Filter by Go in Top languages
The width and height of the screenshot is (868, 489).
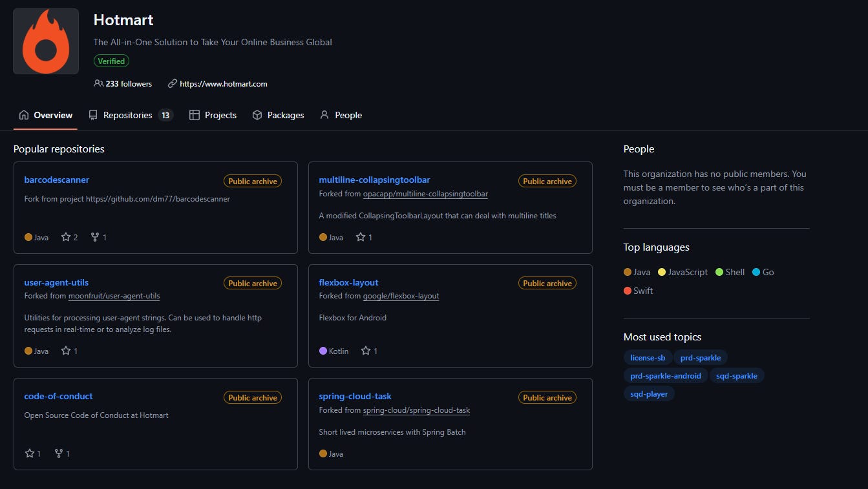pos(763,272)
